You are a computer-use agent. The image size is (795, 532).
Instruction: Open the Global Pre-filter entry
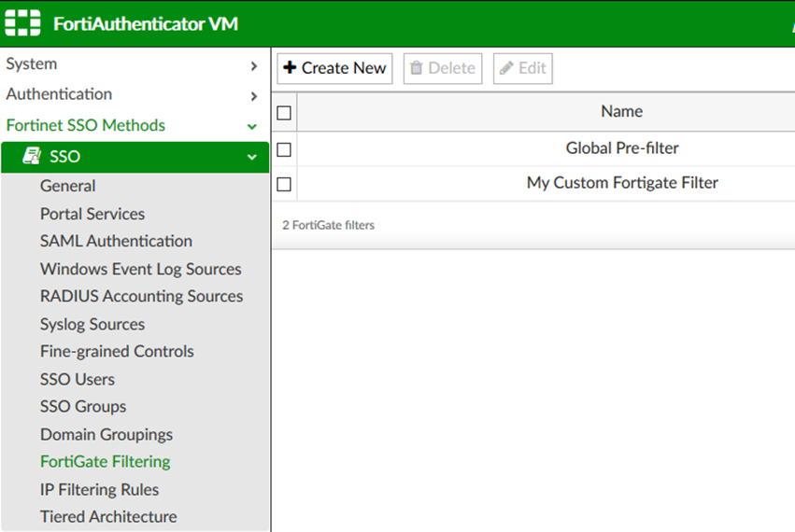coord(622,148)
